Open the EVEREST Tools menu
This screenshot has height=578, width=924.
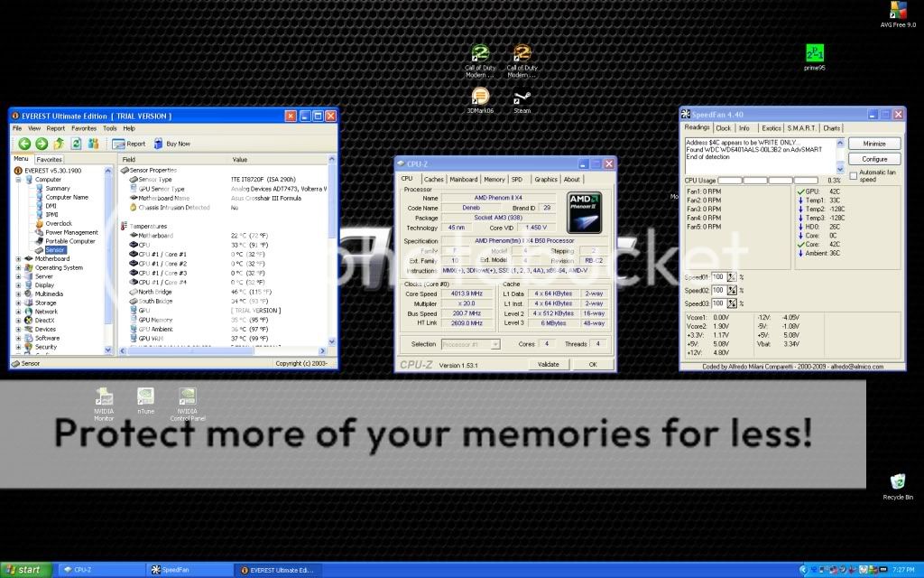pyautogui.click(x=109, y=128)
